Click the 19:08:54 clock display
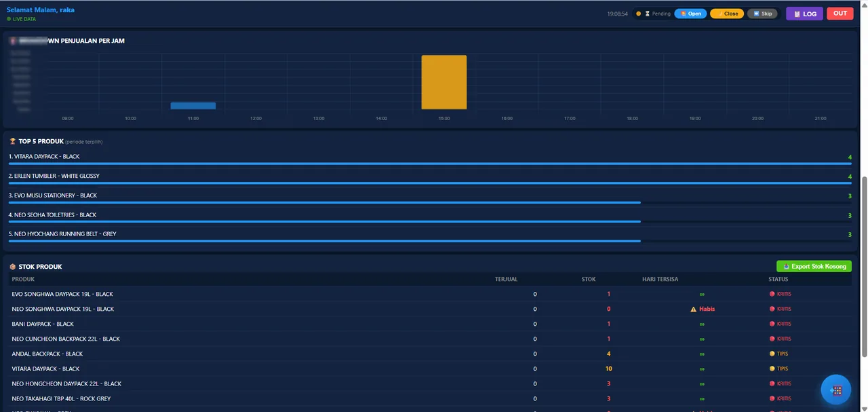868x412 pixels. [x=617, y=14]
